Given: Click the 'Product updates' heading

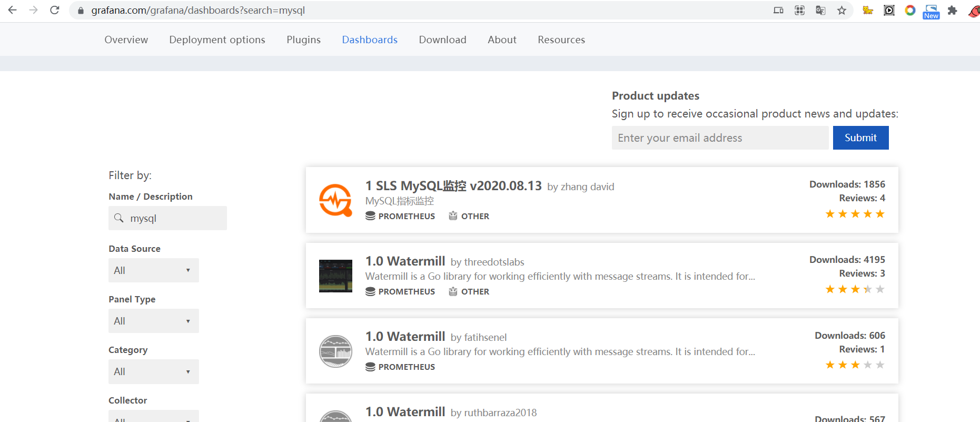Looking at the screenshot, I should coord(656,96).
